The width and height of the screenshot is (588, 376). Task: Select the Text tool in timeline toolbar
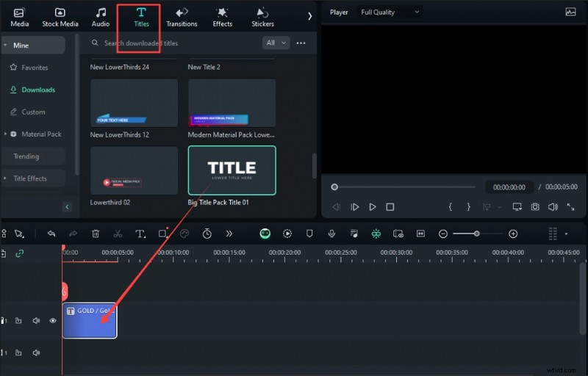140,234
